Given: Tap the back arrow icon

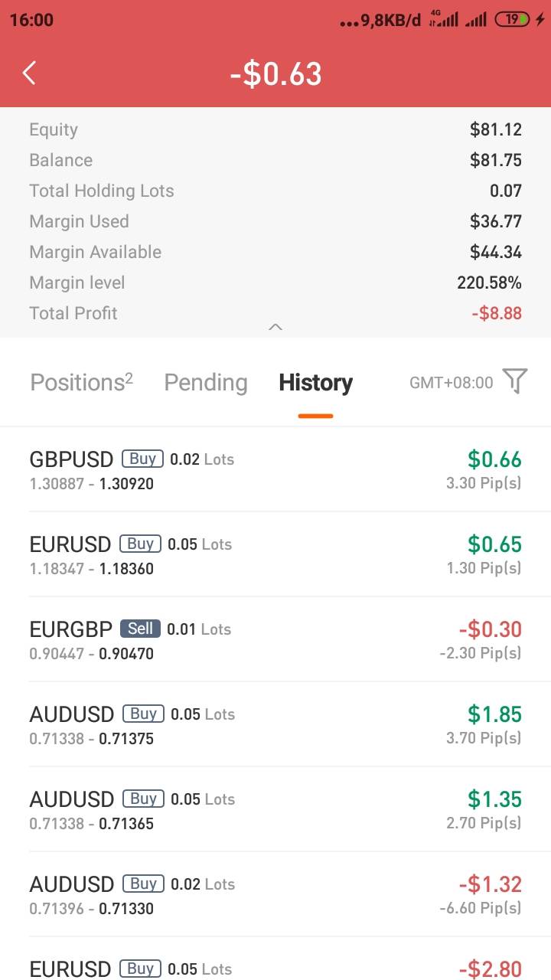Looking at the screenshot, I should [x=29, y=73].
